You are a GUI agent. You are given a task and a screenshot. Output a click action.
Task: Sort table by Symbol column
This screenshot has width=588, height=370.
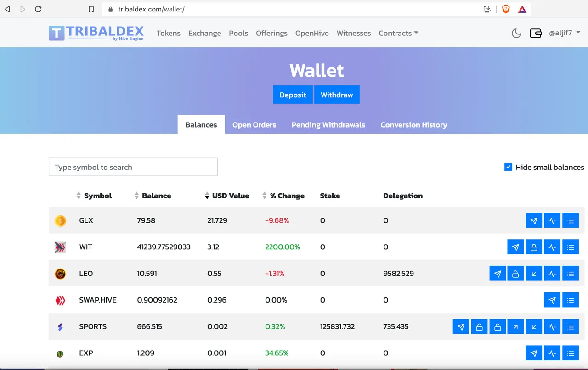[x=94, y=196]
